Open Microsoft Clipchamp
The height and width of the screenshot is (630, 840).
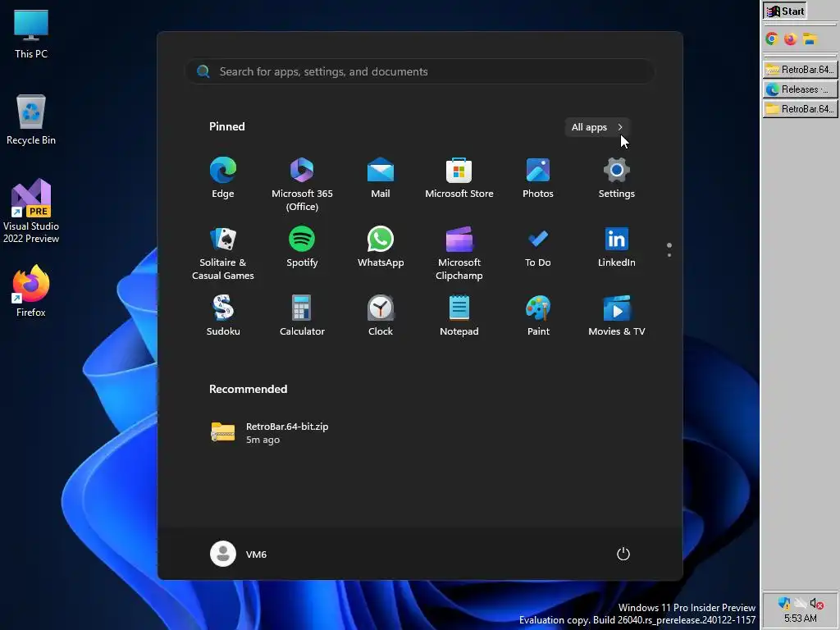click(x=459, y=254)
